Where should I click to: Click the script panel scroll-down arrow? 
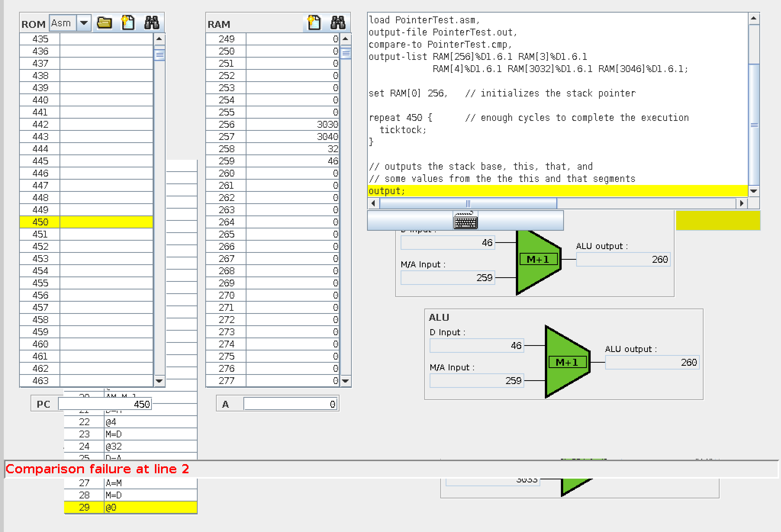coord(754,191)
